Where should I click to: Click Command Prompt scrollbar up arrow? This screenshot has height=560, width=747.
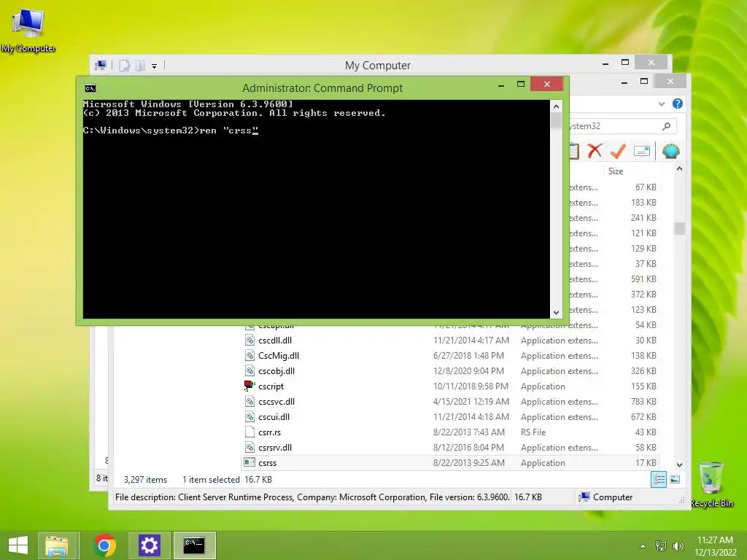(556, 106)
